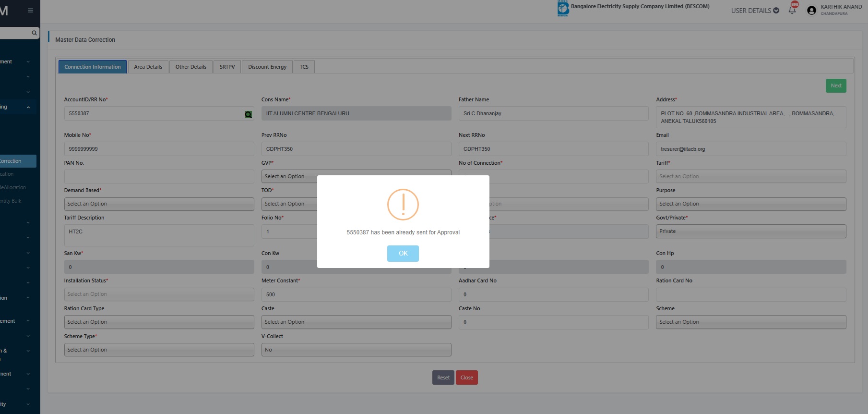Viewport: 868px width, 414px height.
Task: Click the Caste No input field
Action: click(x=553, y=322)
